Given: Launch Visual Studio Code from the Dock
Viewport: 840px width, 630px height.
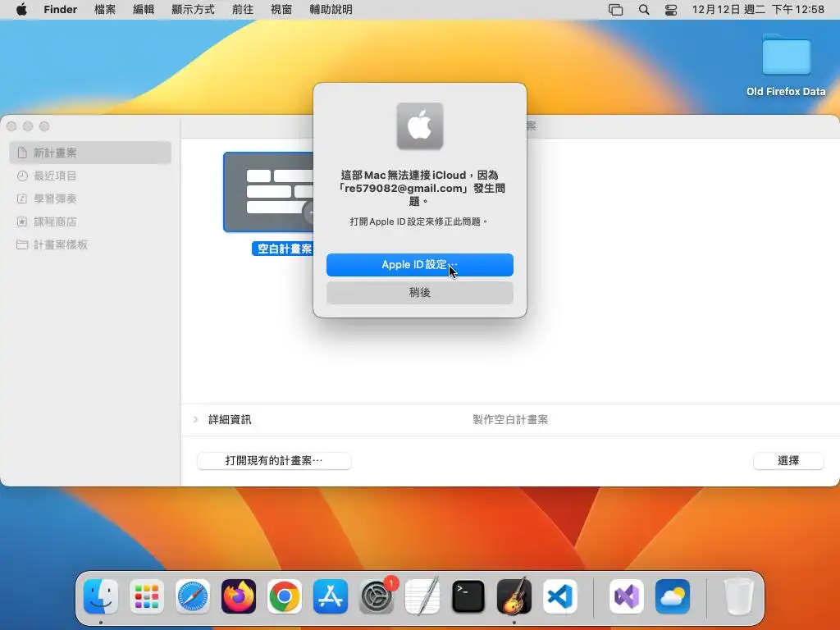Looking at the screenshot, I should click(x=559, y=596).
